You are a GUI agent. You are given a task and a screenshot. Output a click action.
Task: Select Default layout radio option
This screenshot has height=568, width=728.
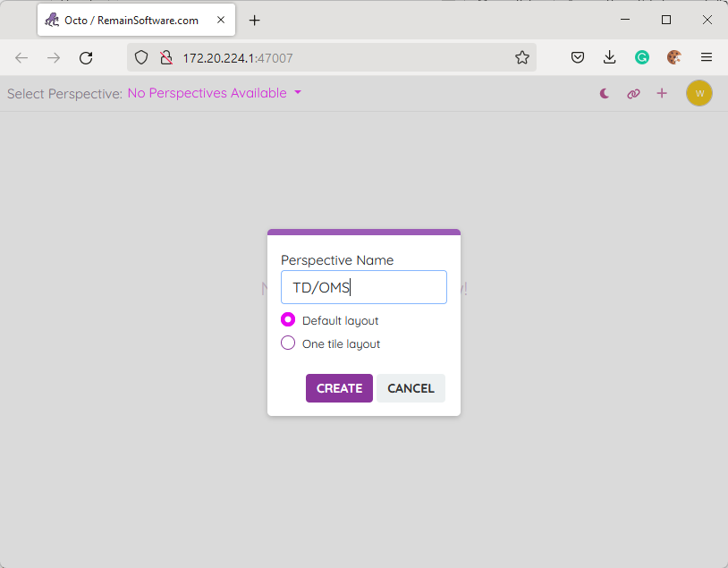(x=288, y=320)
